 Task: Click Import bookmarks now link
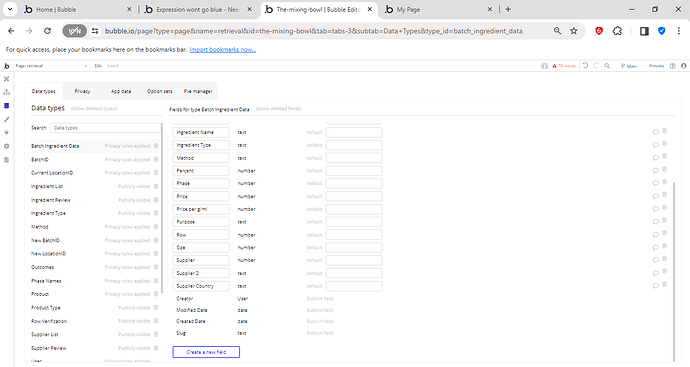pos(223,50)
